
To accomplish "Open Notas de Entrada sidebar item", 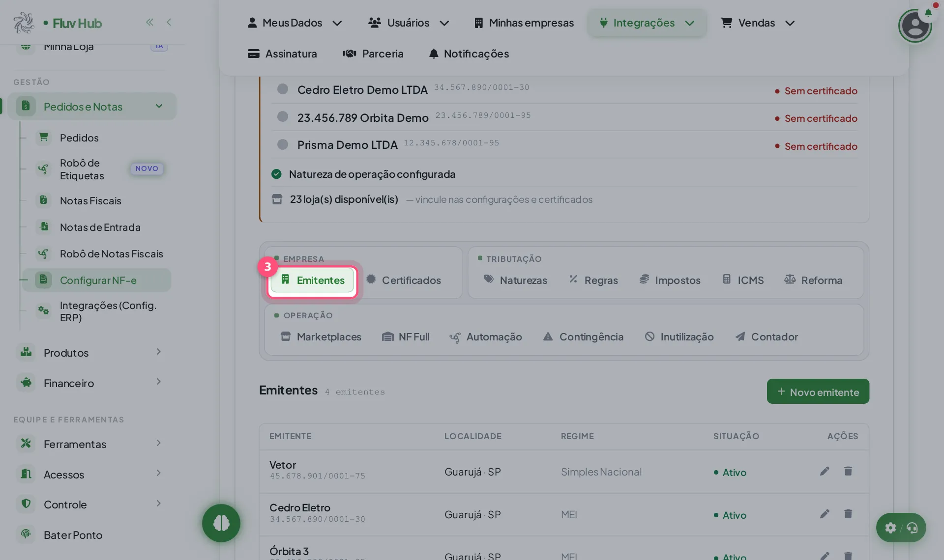I will coord(100,227).
